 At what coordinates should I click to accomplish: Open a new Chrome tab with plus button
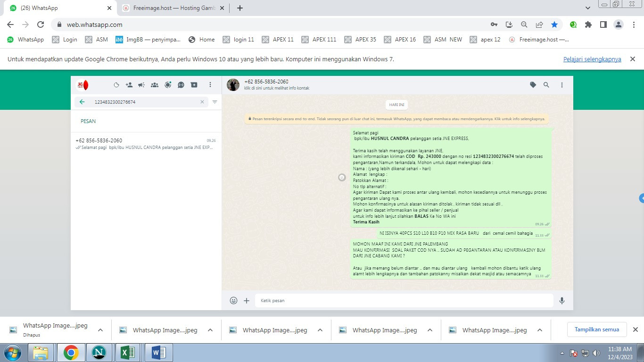coord(240,8)
